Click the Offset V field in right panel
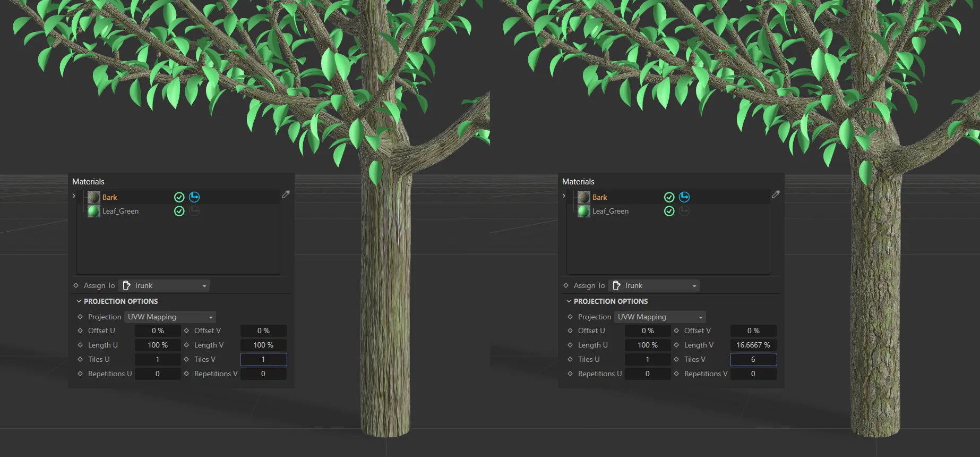The height and width of the screenshot is (457, 980). [x=753, y=331]
